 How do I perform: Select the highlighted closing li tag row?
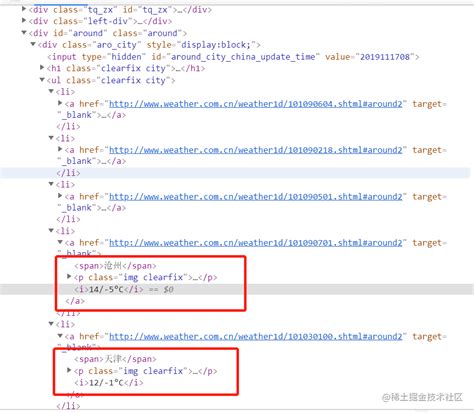[237, 173]
